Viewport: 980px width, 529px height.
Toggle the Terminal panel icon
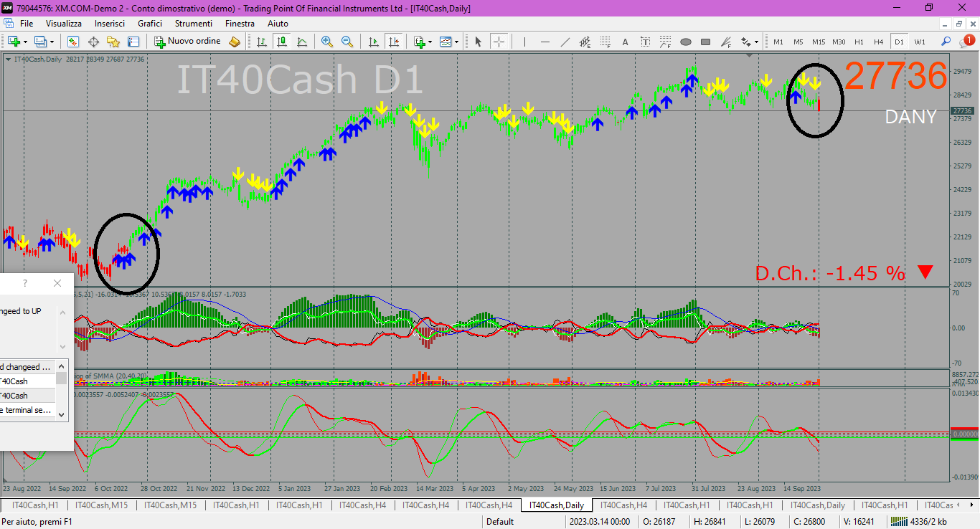(133, 42)
